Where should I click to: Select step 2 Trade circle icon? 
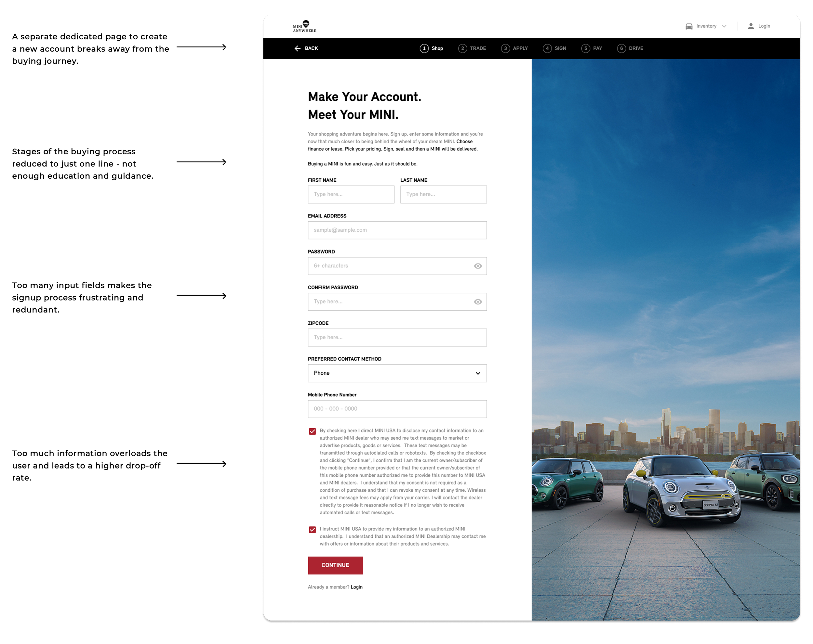tap(462, 48)
